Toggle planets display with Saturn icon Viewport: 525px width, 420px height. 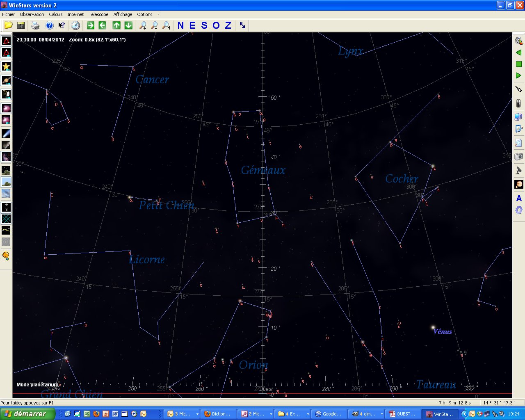[x=6, y=80]
